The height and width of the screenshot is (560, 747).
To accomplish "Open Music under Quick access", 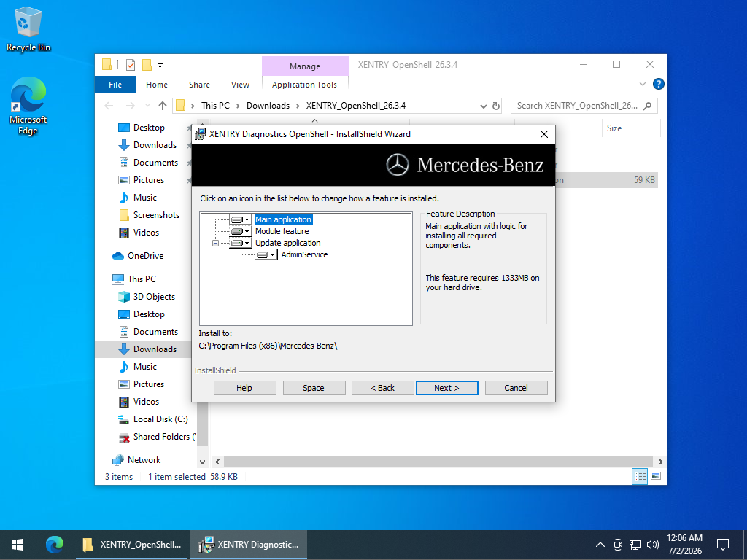I will tap(145, 198).
